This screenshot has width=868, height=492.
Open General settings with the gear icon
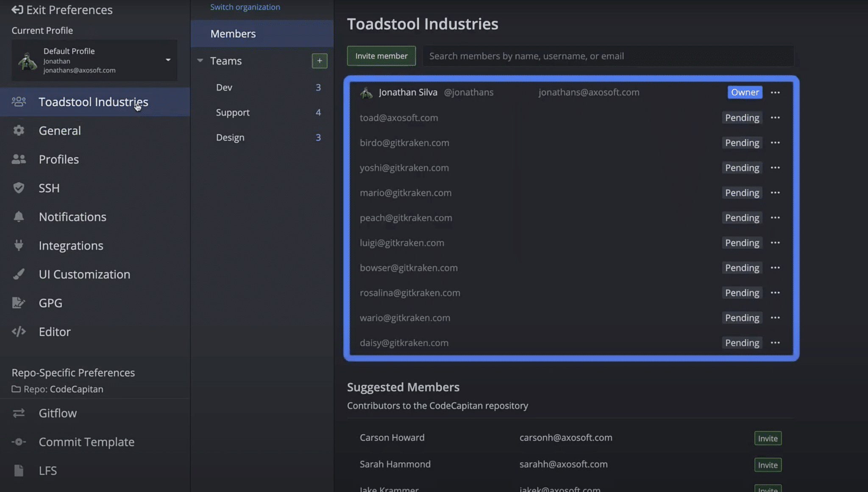click(x=18, y=130)
